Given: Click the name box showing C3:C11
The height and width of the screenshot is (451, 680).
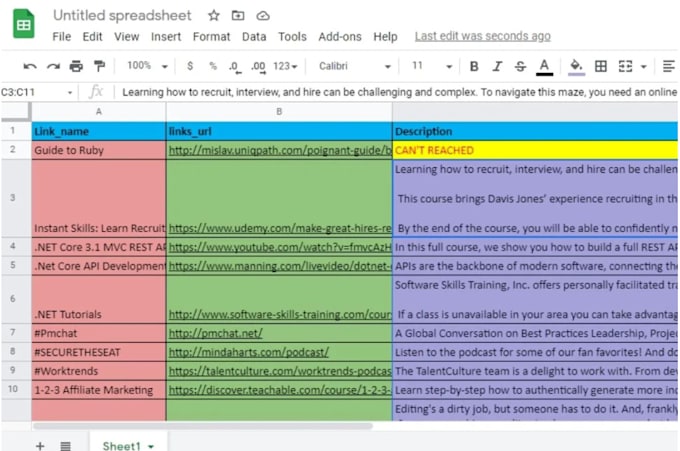Looking at the screenshot, I should (x=33, y=92).
